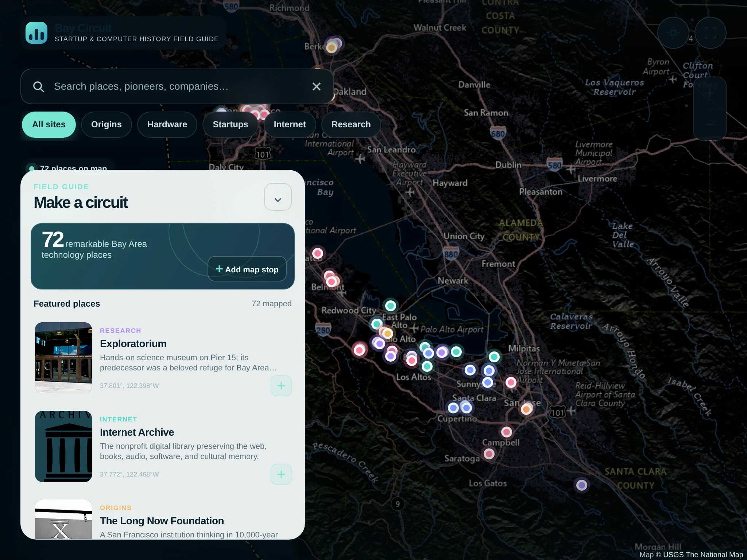Click the purple map pin in Santa Clara County
The height and width of the screenshot is (560, 747).
[582, 485]
